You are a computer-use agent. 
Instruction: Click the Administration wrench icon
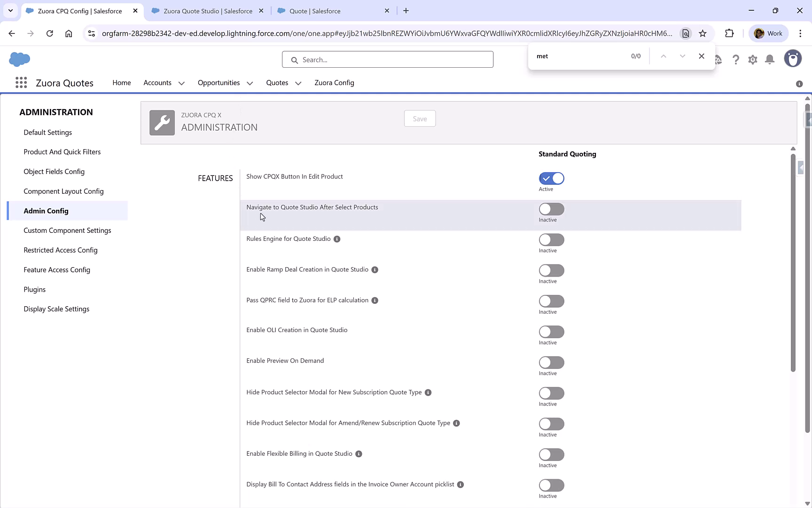pyautogui.click(x=162, y=122)
